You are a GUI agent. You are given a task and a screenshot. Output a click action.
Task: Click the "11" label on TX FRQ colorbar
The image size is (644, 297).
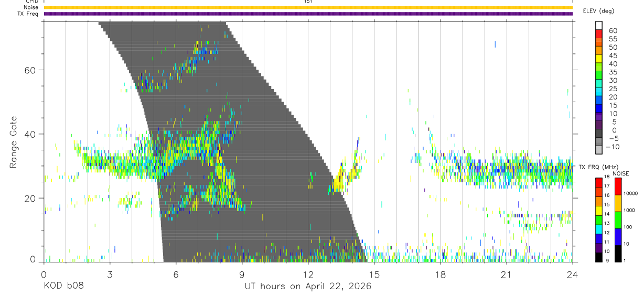point(607,242)
